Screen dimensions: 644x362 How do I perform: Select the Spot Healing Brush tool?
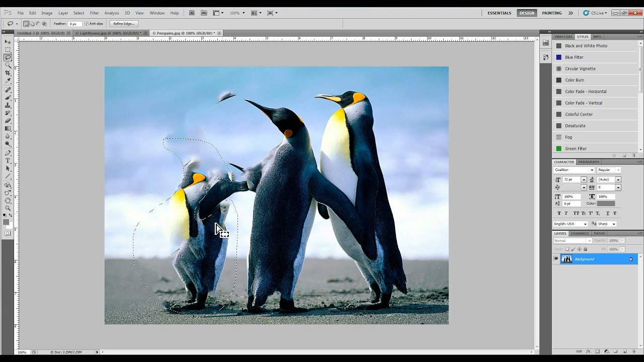(x=8, y=89)
